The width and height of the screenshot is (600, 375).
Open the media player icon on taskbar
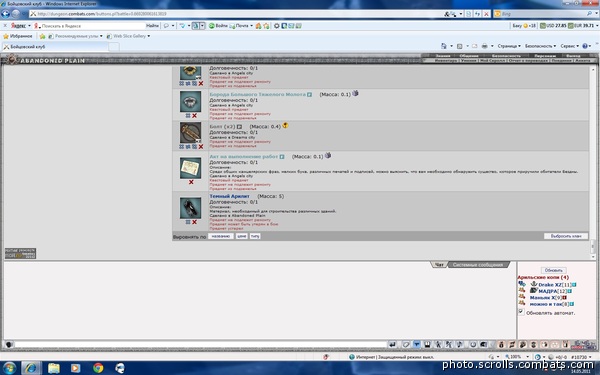[x=75, y=368]
